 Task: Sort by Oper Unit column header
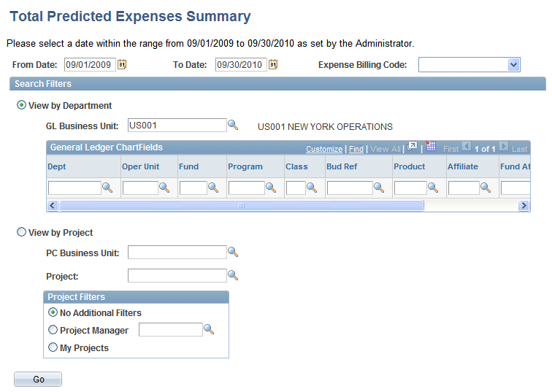(140, 166)
